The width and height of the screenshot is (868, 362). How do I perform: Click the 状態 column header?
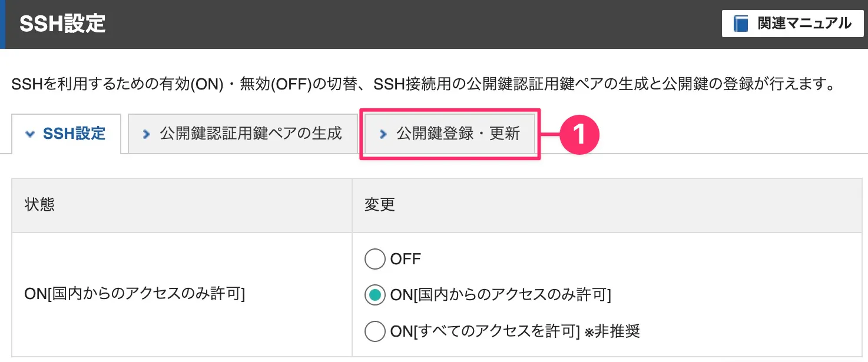point(39,205)
